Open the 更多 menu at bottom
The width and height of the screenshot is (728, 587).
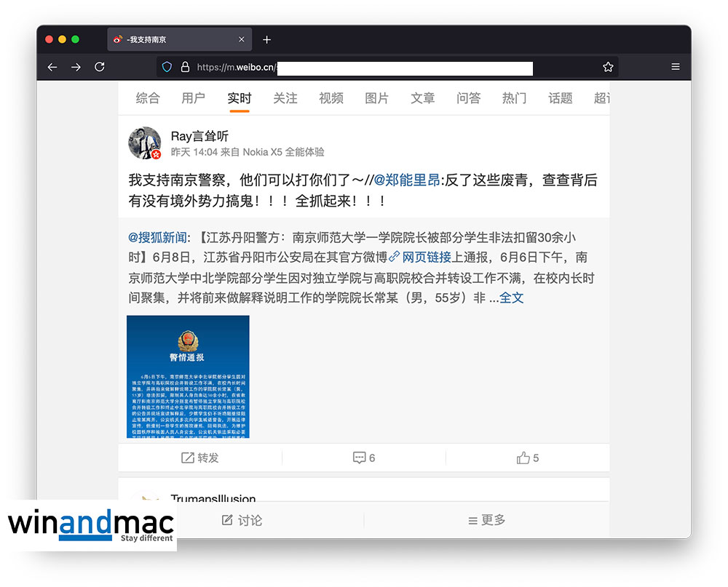coord(486,520)
